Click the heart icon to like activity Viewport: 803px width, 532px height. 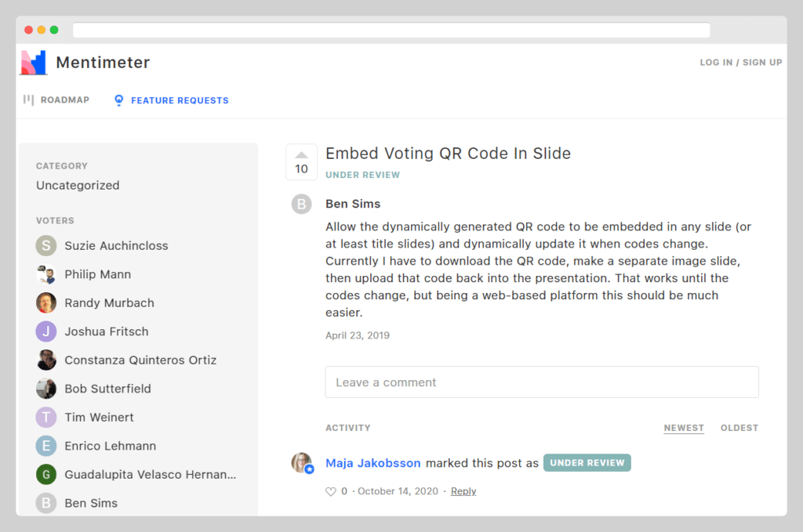(330, 491)
